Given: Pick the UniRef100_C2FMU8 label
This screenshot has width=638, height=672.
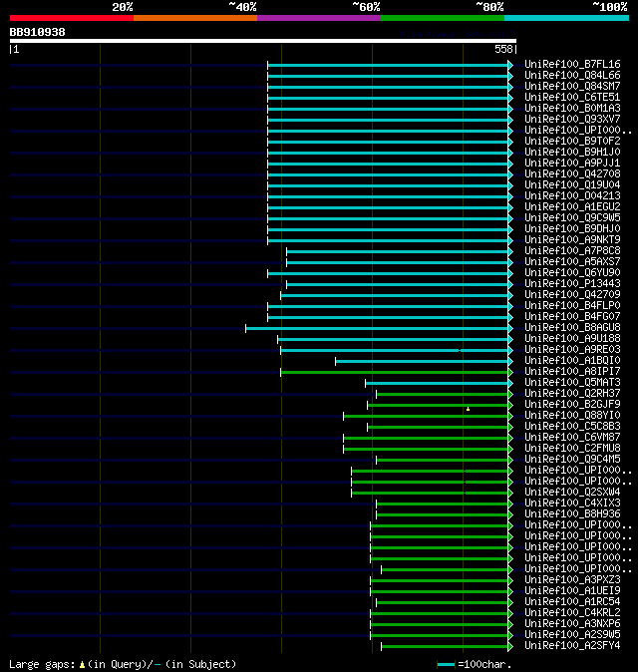Looking at the screenshot, I should pyautogui.click(x=572, y=449).
